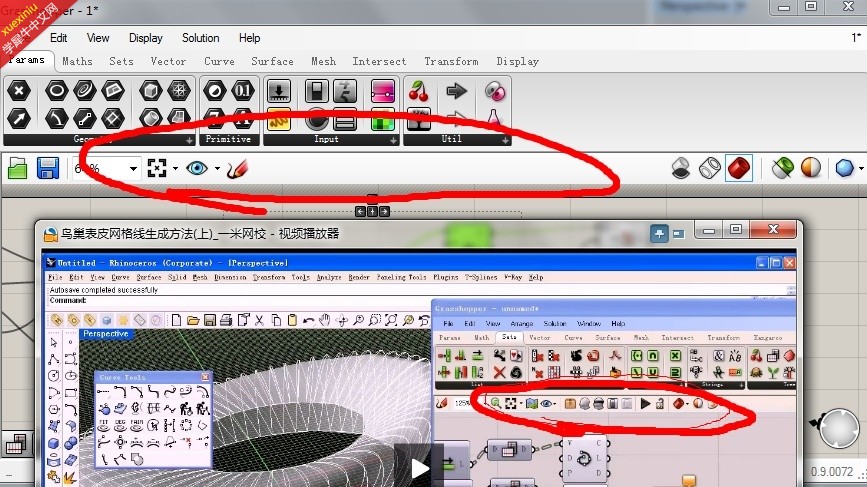Click the New file icon in Rhino video
This screenshot has width=867, height=487.
tap(176, 320)
